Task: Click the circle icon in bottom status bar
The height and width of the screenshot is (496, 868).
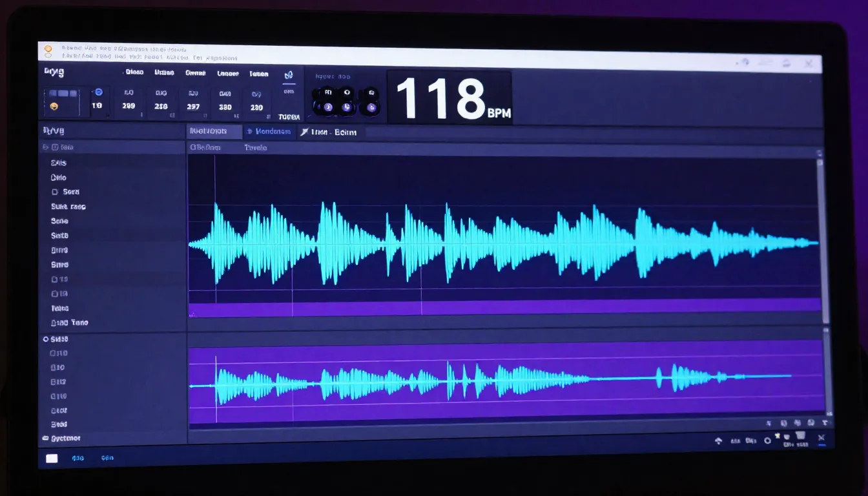Action: tap(767, 441)
